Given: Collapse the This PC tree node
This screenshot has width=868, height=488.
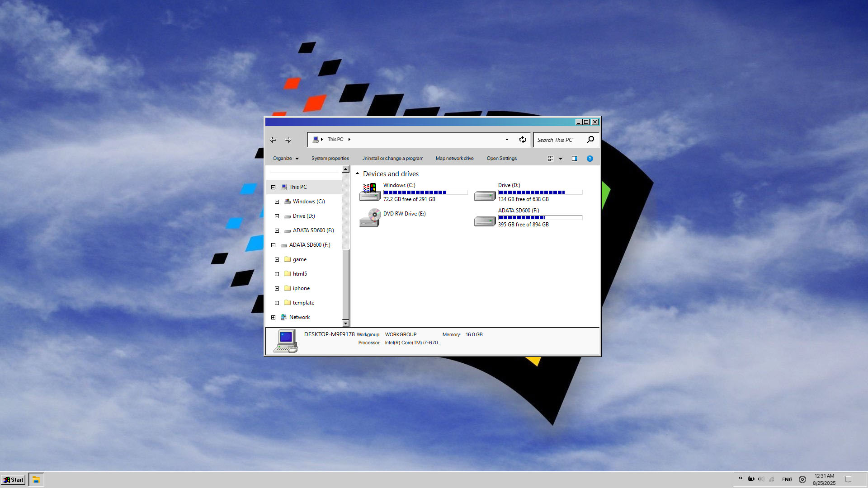Looking at the screenshot, I should [273, 187].
